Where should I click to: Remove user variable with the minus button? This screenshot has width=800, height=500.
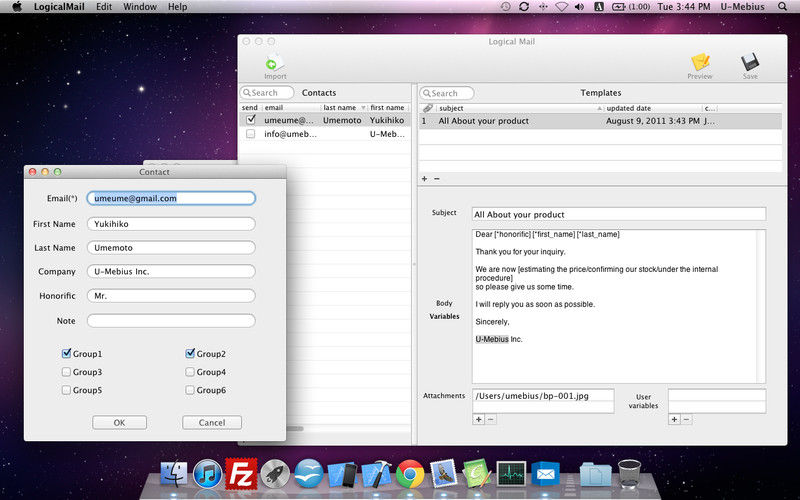pos(686,419)
